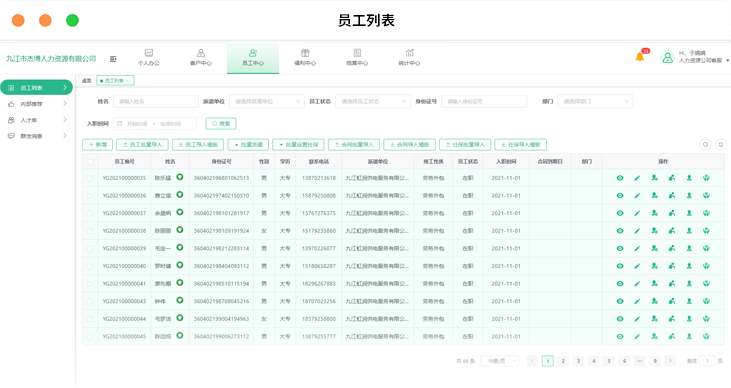Click the 合同批量导入 button
The image size is (731, 388).
[354, 145]
